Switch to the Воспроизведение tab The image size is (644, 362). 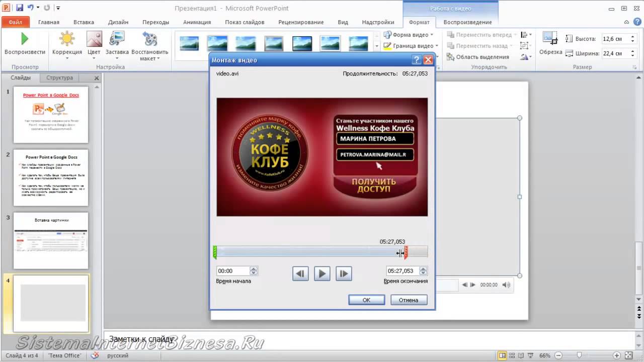pyautogui.click(x=467, y=22)
